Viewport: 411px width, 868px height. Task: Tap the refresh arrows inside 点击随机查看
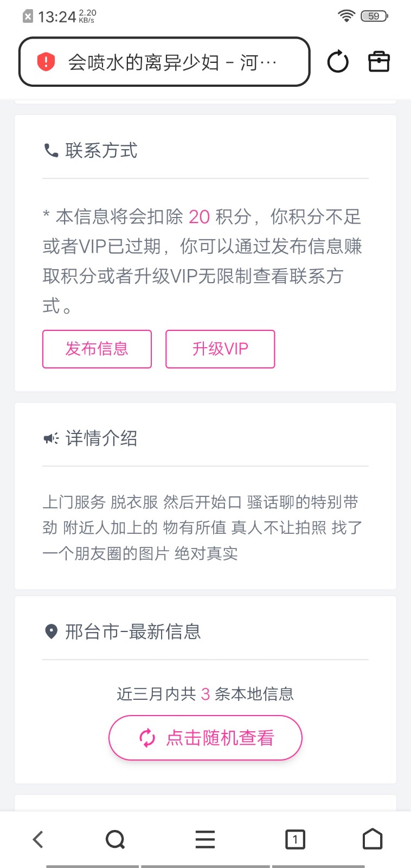point(147,738)
